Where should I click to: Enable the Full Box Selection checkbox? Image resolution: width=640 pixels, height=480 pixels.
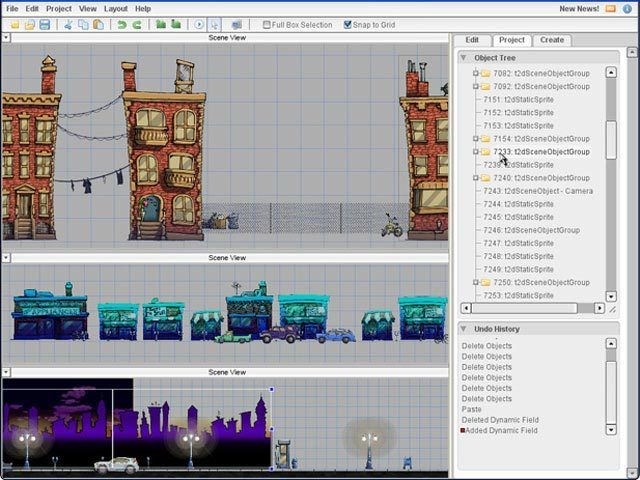[x=267, y=24]
